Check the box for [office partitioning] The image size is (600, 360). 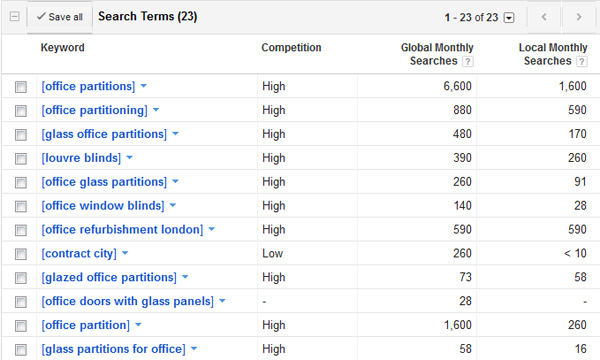(21, 111)
